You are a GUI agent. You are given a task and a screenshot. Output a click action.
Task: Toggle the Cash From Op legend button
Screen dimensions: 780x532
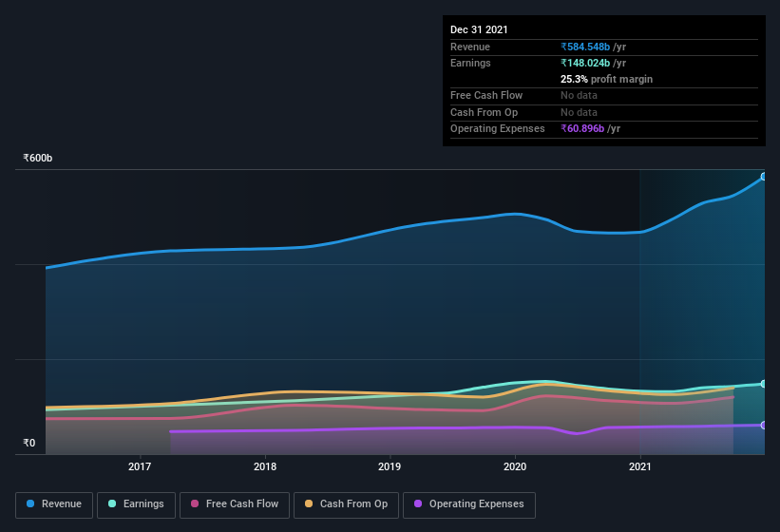pos(346,504)
